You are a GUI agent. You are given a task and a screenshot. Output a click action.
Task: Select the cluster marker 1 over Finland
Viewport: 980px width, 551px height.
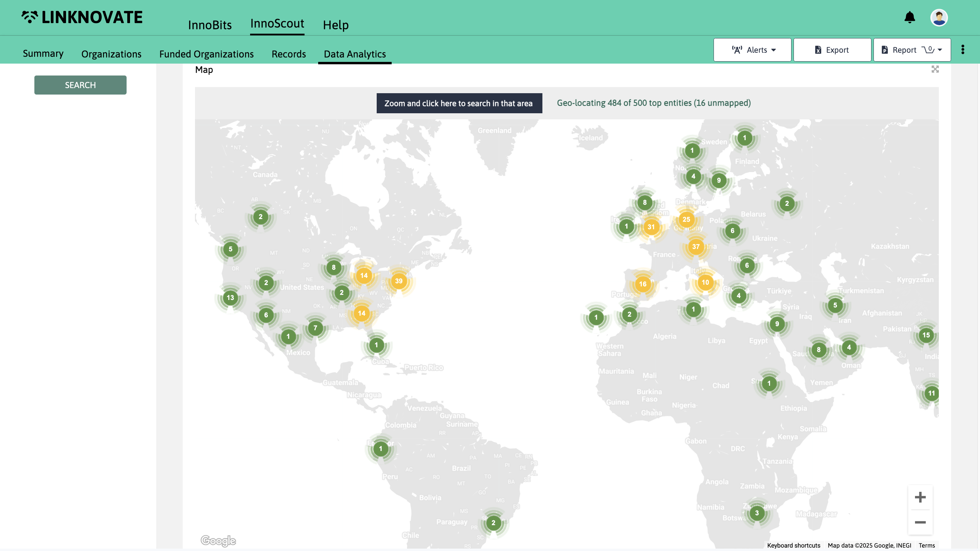[x=745, y=138]
